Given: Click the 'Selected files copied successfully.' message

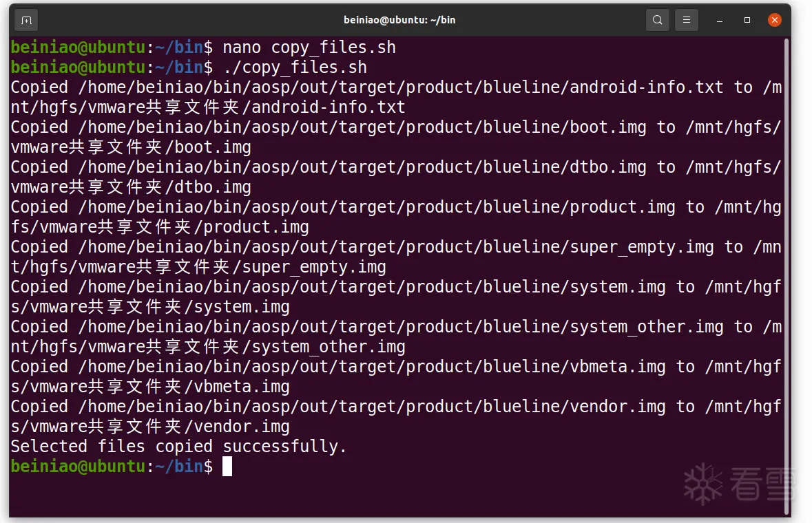Looking at the screenshot, I should (178, 447).
